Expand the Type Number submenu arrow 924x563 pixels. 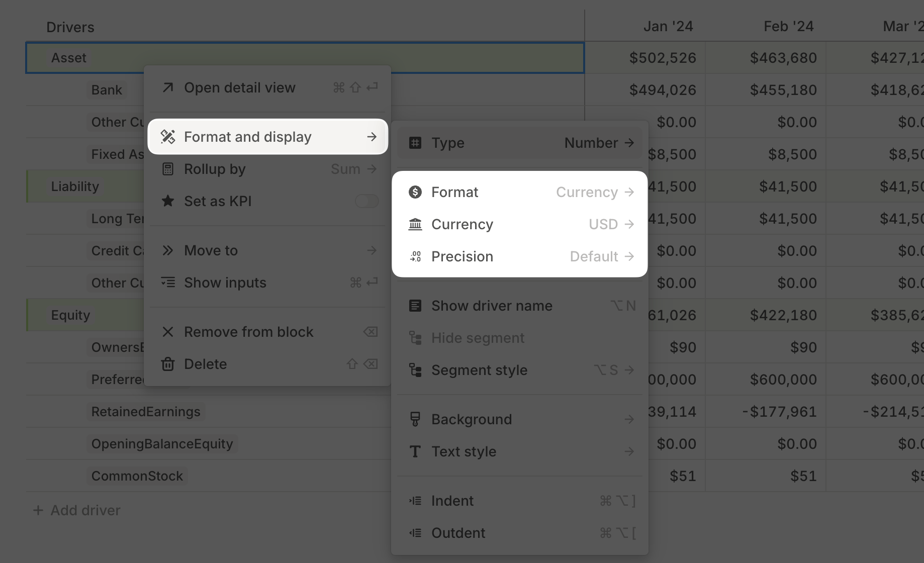(x=629, y=143)
